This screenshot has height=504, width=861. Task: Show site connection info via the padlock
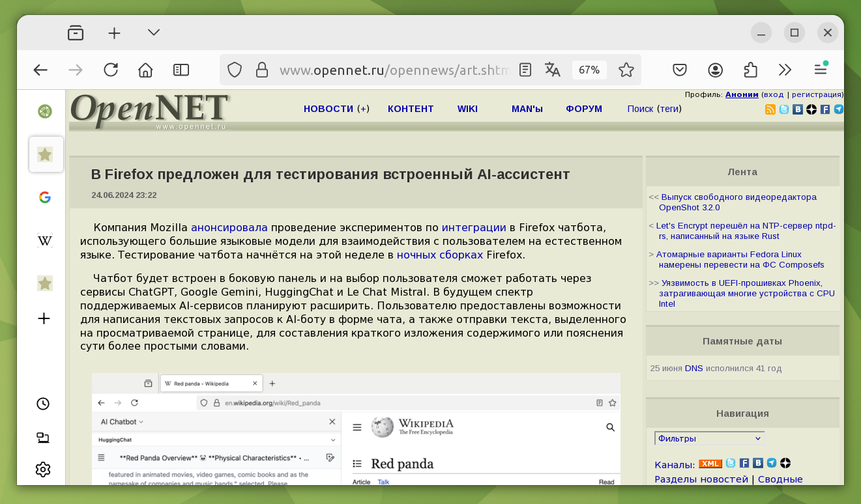(x=262, y=70)
